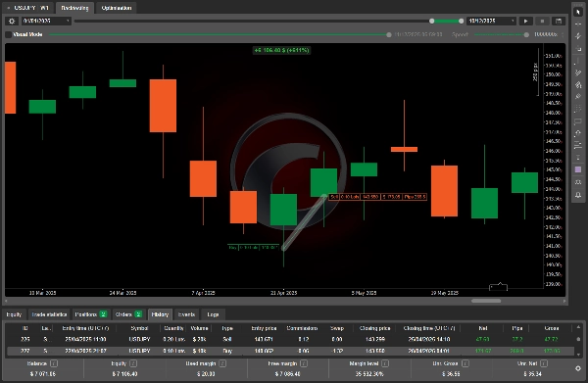This screenshot has height=383, width=588.
Task: Sort history by Closing price column header
Action: 374,328
